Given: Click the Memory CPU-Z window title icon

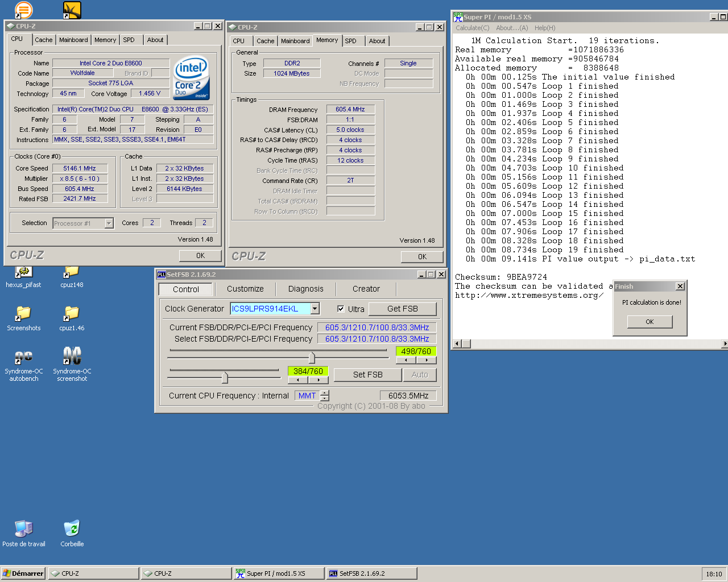Looking at the screenshot, I should pos(232,27).
